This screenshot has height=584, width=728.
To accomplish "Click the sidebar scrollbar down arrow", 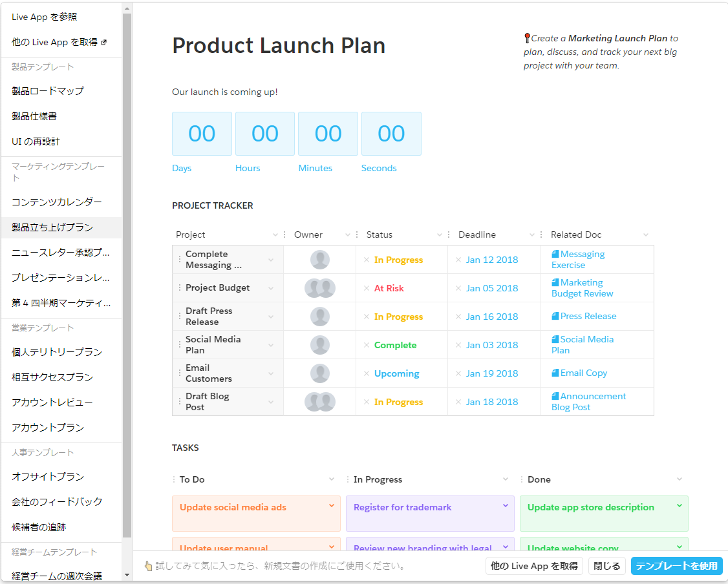I will [x=127, y=574].
